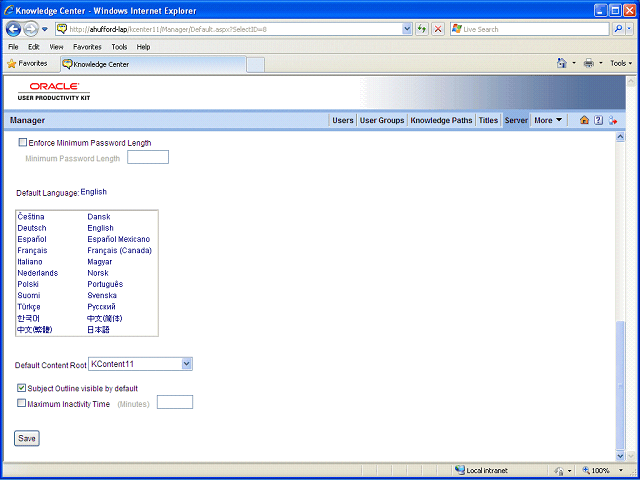Select Español Mexicano language
This screenshot has width=640, height=480.
point(119,239)
